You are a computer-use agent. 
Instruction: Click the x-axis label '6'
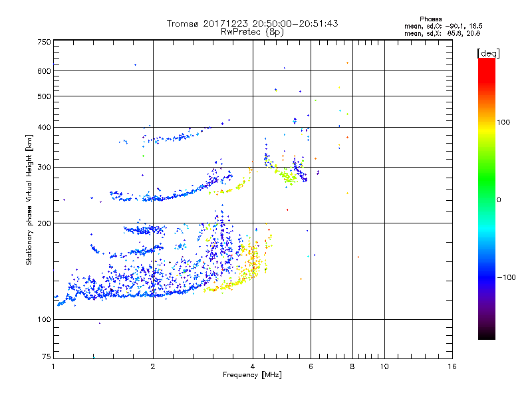coord(311,366)
